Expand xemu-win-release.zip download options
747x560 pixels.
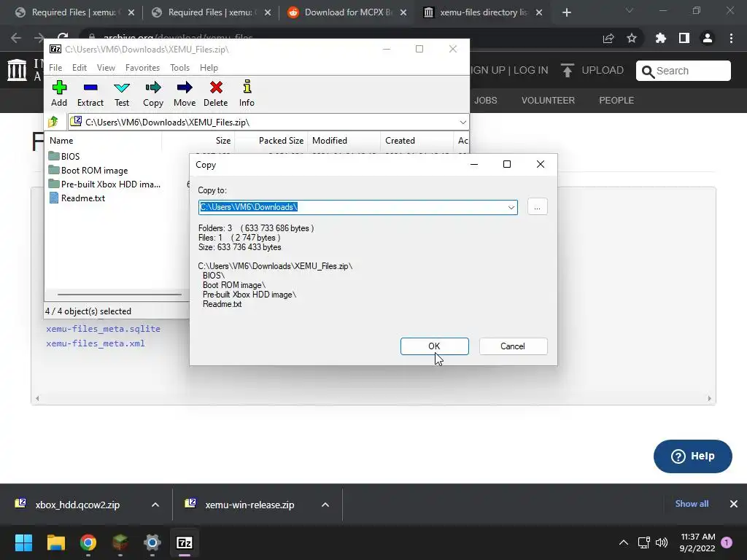[x=325, y=505]
